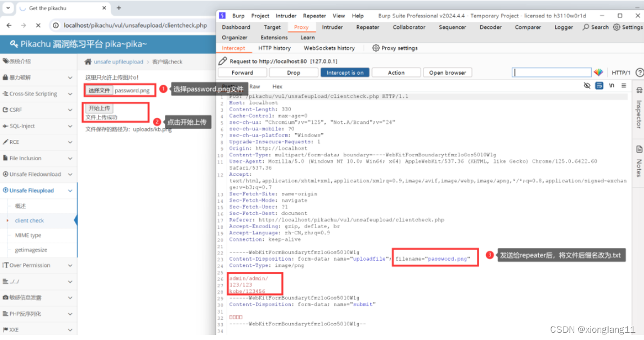The image size is (644, 340).
Task: Click the browser back arrow
Action: pos(9,25)
